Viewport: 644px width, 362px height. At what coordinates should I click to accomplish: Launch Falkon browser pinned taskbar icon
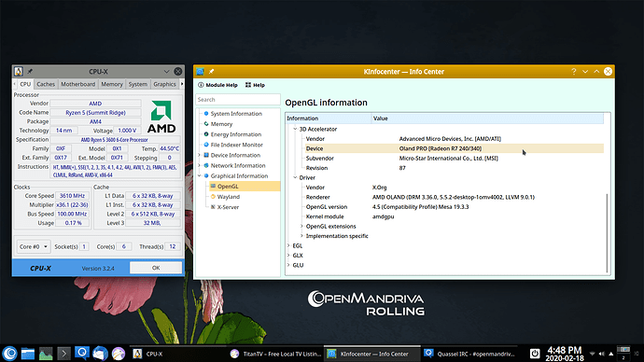(119, 354)
